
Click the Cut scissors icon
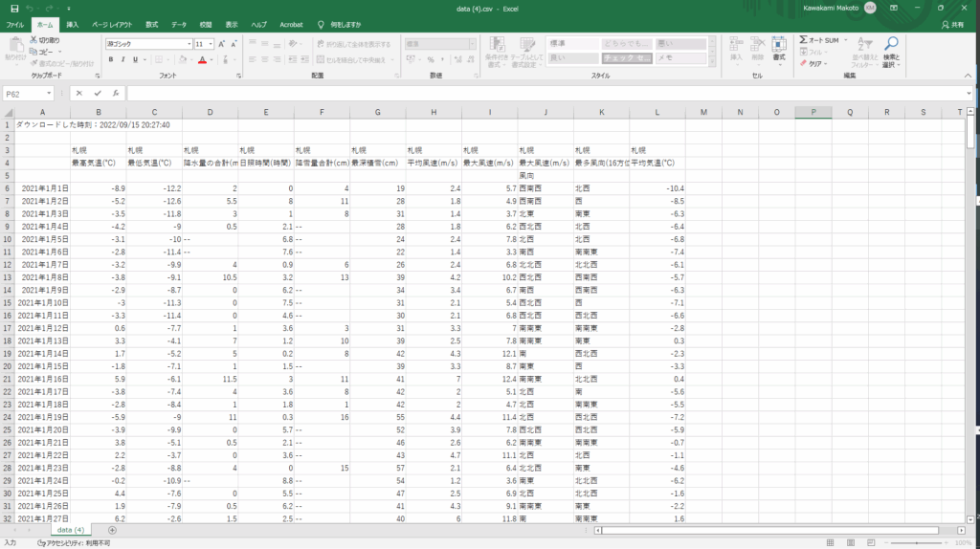coord(34,40)
